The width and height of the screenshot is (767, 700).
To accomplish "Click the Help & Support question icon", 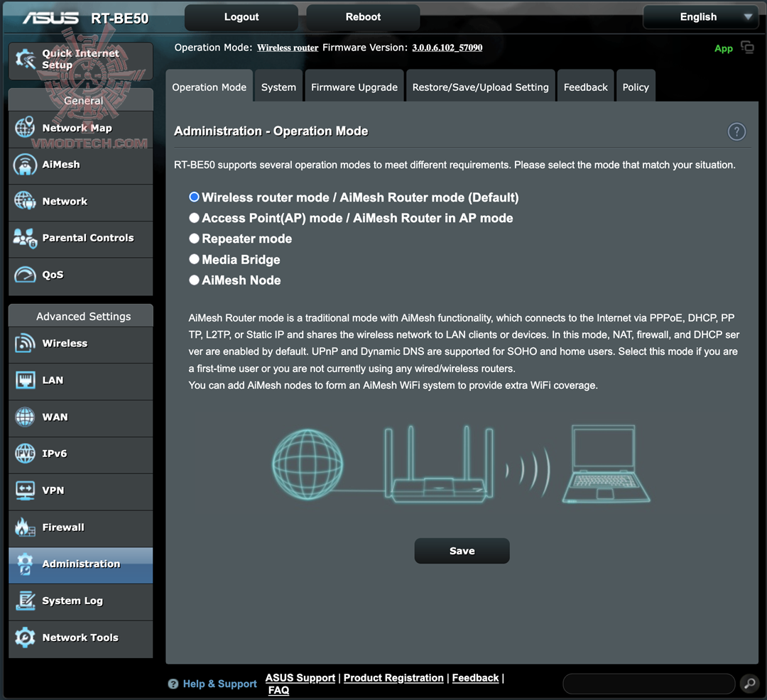I will point(173,684).
